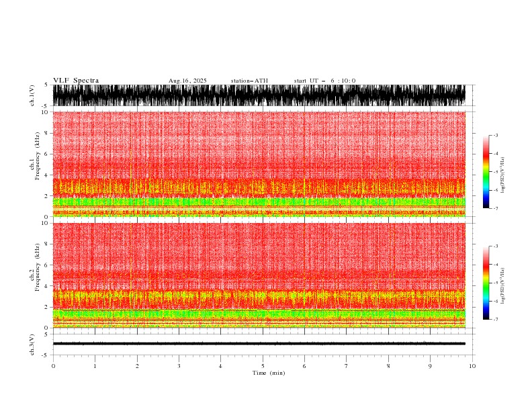Click the ch.1 color bar "log(PSD)(V²/Hz)" label
Image resolution: width=532 pixels, height=411 pixels.
click(502, 175)
